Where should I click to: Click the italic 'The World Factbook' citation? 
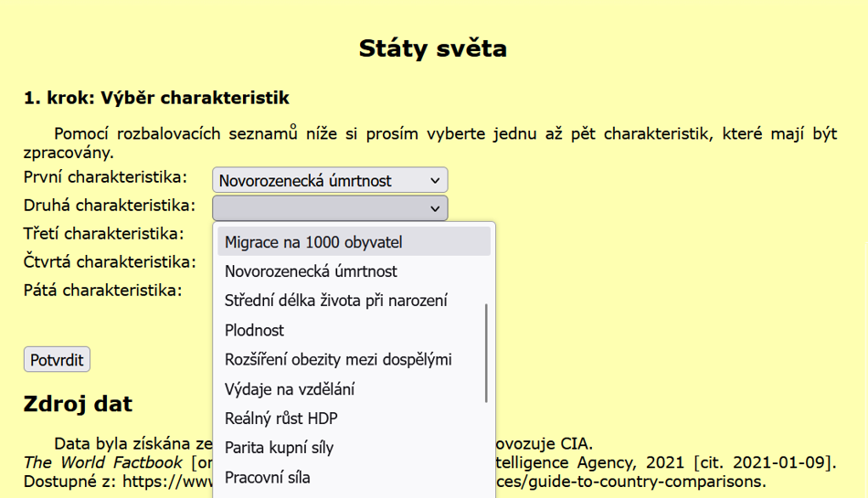point(102,462)
